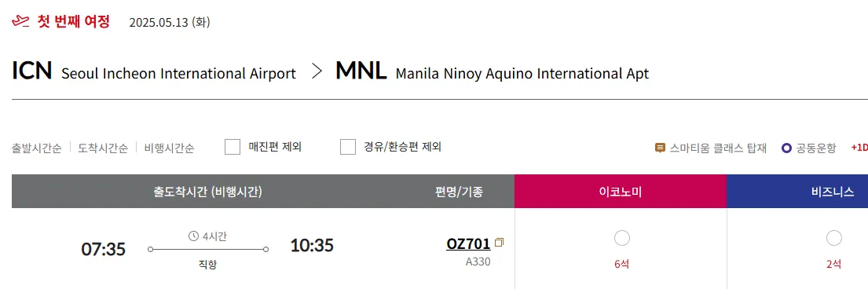Sort flights by 출발시간순

(x=37, y=148)
